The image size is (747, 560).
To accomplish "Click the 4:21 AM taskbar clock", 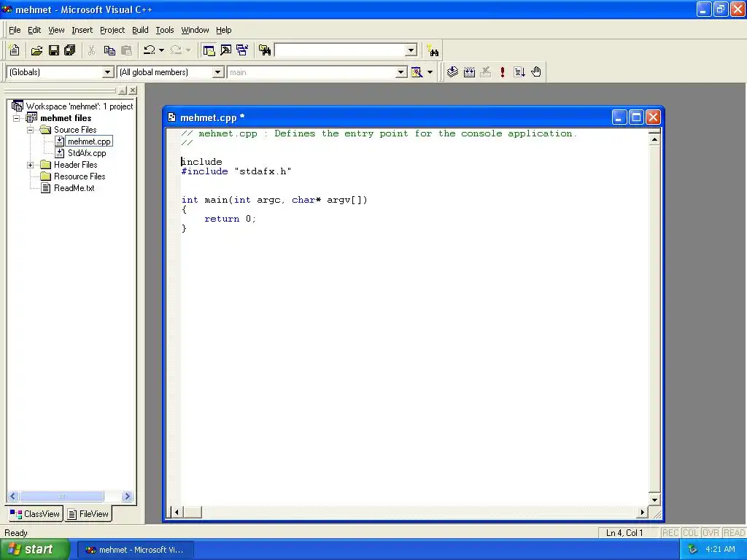I will click(x=720, y=550).
